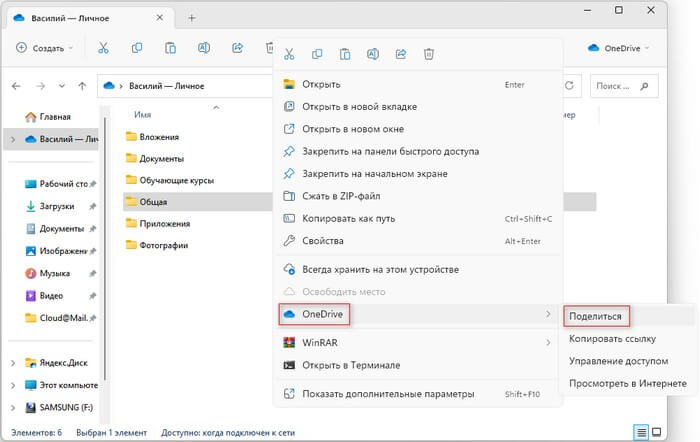Open Загрузки in quick access
The image size is (700, 442).
pyautogui.click(x=53, y=206)
